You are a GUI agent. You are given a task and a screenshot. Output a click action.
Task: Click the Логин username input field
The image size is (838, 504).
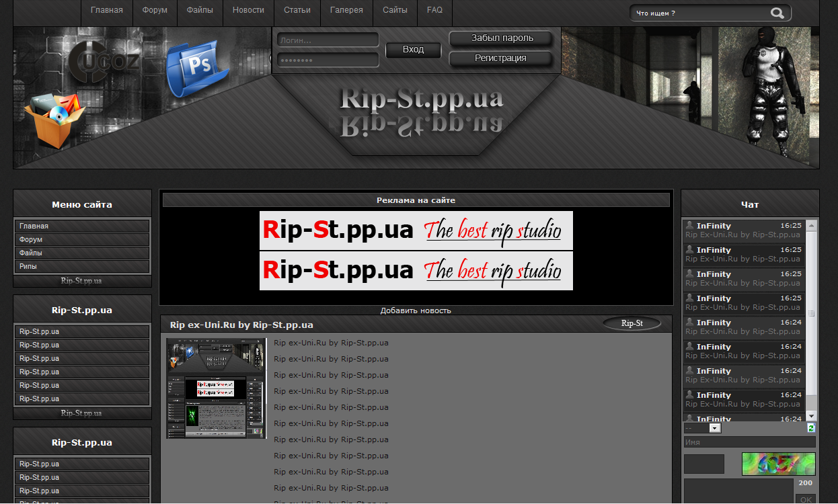click(x=328, y=40)
